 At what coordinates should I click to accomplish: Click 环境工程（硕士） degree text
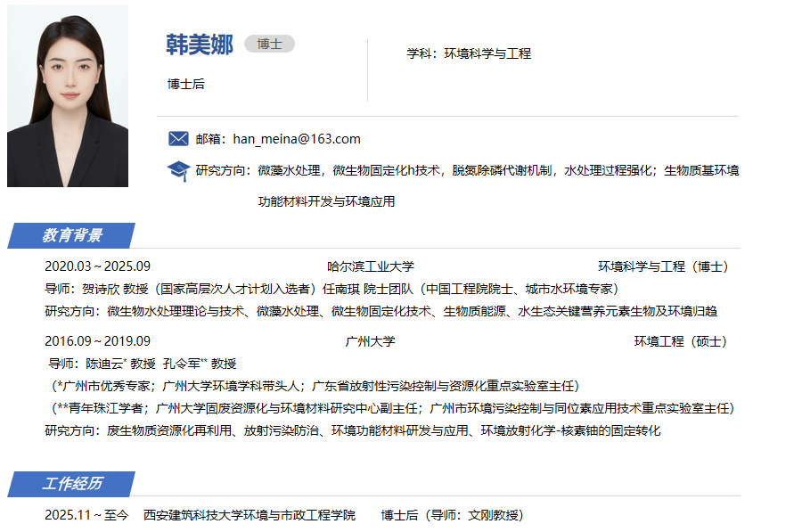pos(681,341)
